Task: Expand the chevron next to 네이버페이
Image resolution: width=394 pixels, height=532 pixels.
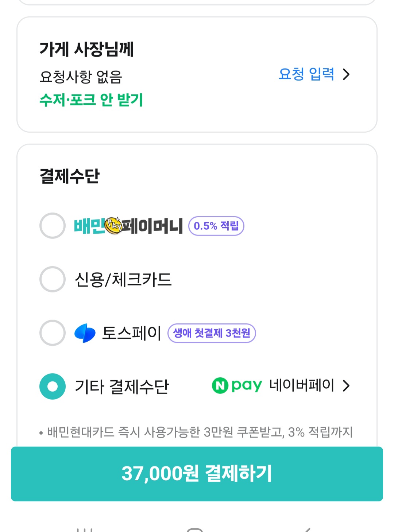Action: click(x=346, y=385)
